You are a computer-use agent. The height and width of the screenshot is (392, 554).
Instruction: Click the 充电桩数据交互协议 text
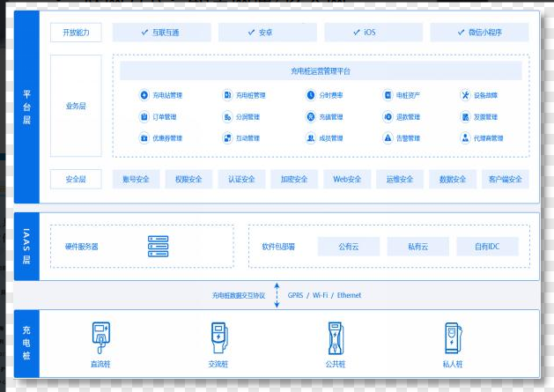point(239,295)
